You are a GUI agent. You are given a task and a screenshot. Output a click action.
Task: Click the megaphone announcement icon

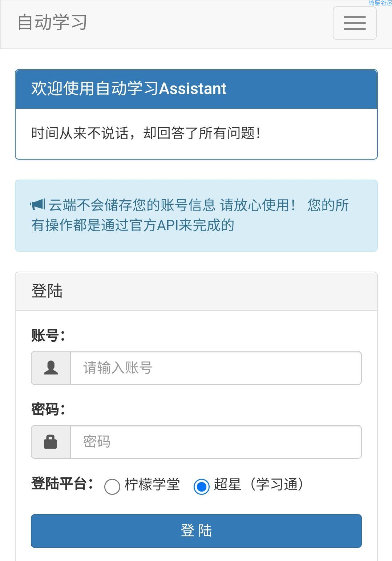38,205
